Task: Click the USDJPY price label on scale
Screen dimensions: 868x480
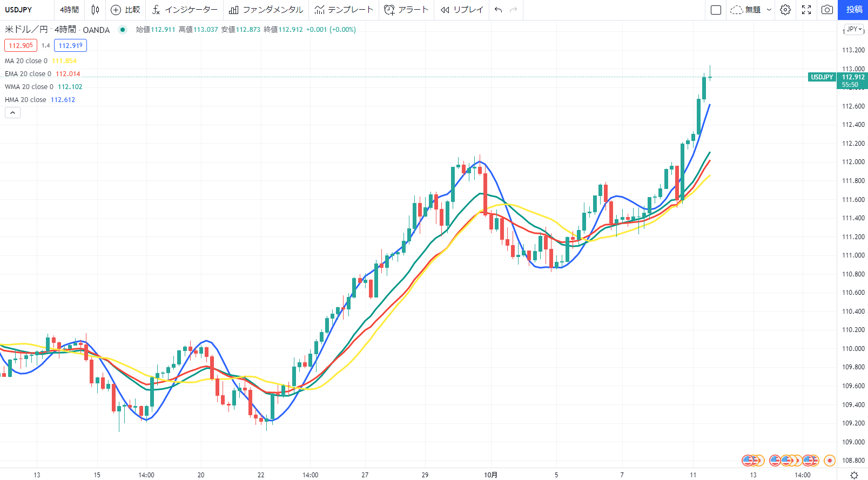Action: pyautogui.click(x=822, y=77)
